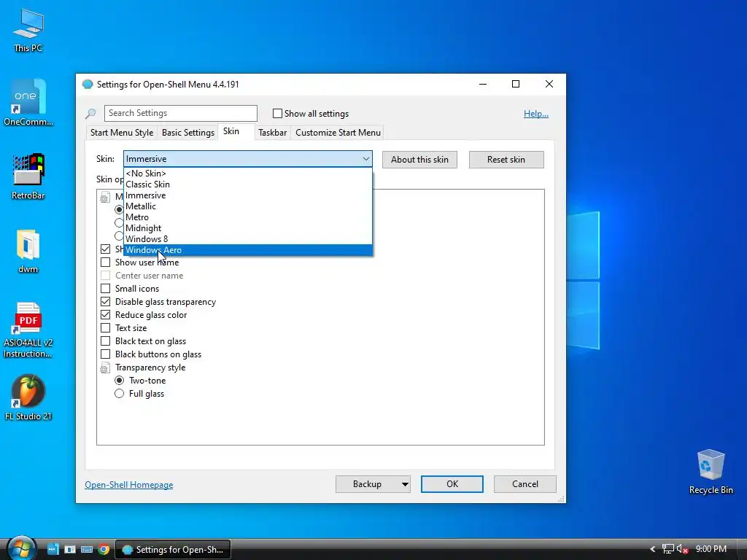Click the search magnifier icon in settings
This screenshot has height=560, width=747.
click(x=90, y=113)
